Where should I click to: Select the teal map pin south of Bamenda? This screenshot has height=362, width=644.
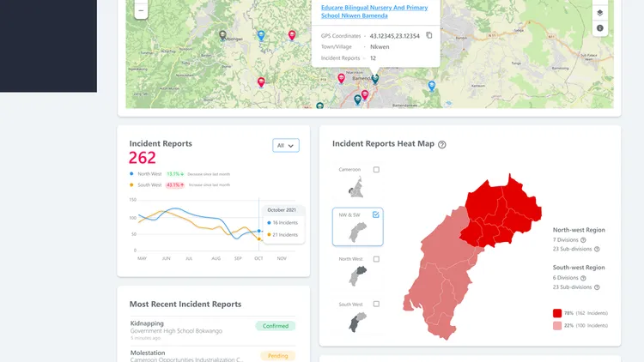coord(357,100)
